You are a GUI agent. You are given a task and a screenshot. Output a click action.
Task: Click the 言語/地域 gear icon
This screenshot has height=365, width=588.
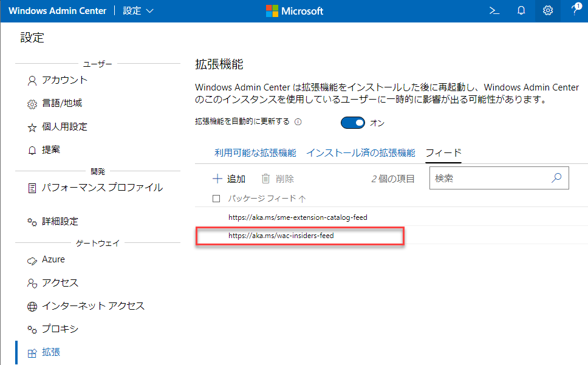(32, 104)
